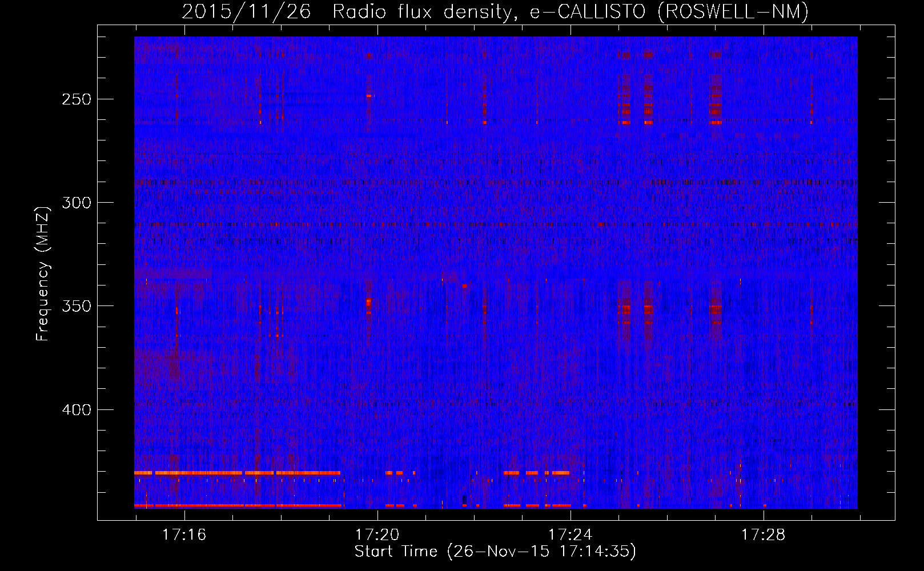Image resolution: width=924 pixels, height=571 pixels.
Task: Click the 350 frequency tick label
Action: point(77,306)
